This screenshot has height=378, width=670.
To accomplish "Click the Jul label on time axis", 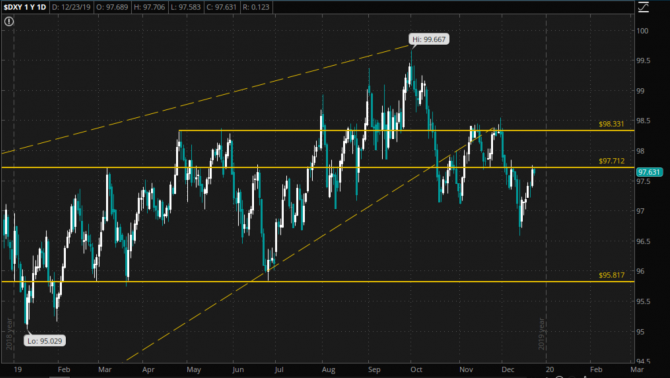I will 279,369.
